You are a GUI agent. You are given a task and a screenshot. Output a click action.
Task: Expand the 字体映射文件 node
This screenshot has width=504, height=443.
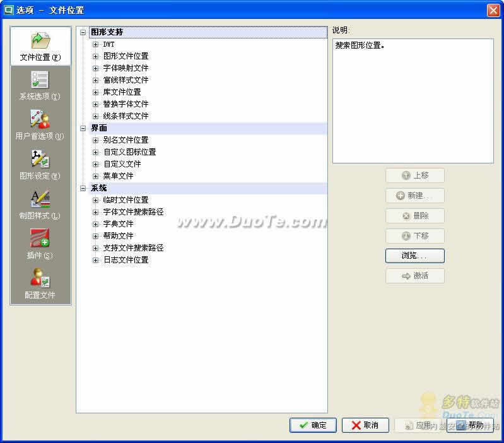point(95,68)
